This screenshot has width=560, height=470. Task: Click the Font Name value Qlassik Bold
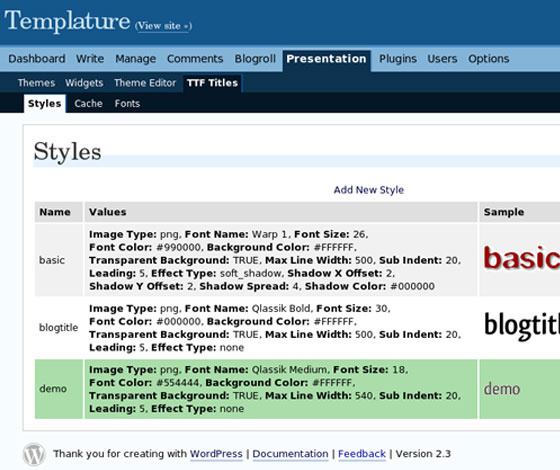(281, 309)
